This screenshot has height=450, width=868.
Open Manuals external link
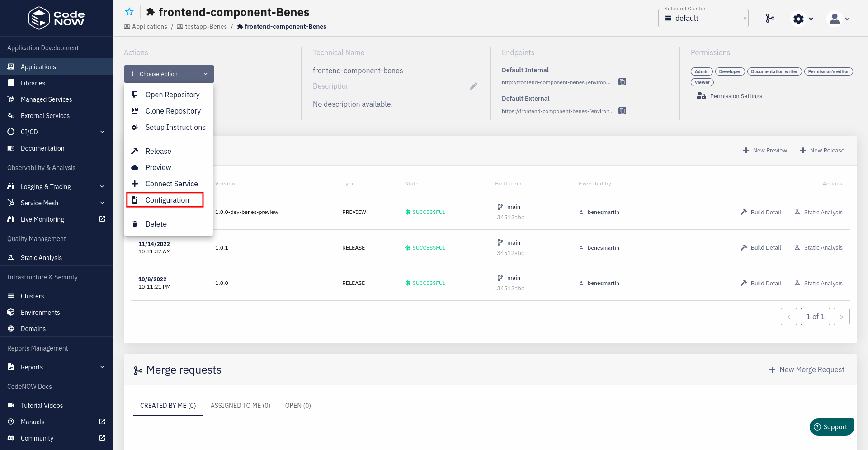click(57, 422)
